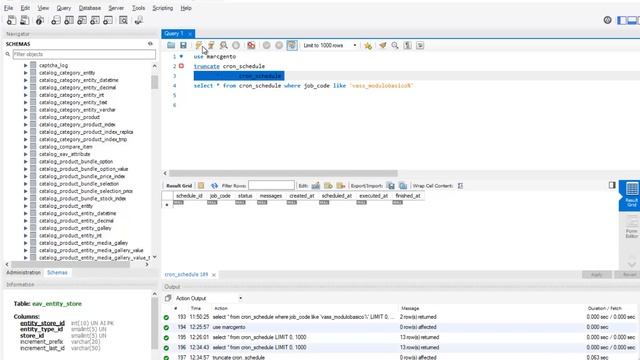Open SQL script file in main toolbar

pyautogui.click(x=24, y=20)
